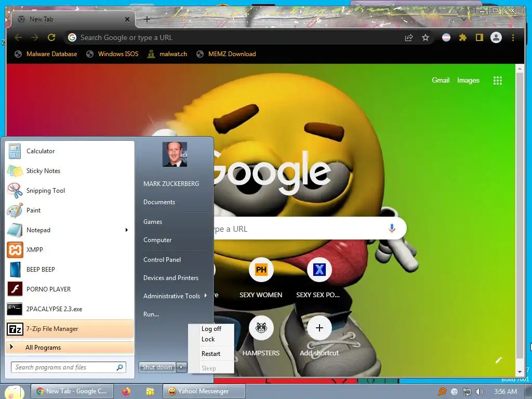Start voice search with microphone icon

pos(392,229)
